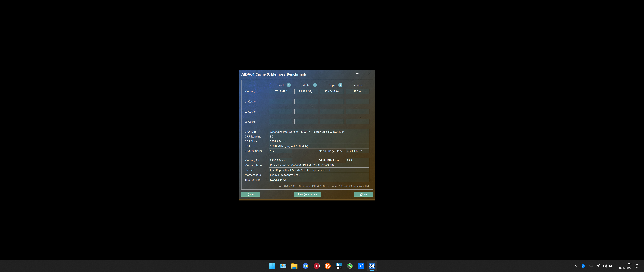Viewport: 644px width, 272px height.
Task: Click Motherboard value Lenovo IdeaCentre B750
Action: point(319,175)
